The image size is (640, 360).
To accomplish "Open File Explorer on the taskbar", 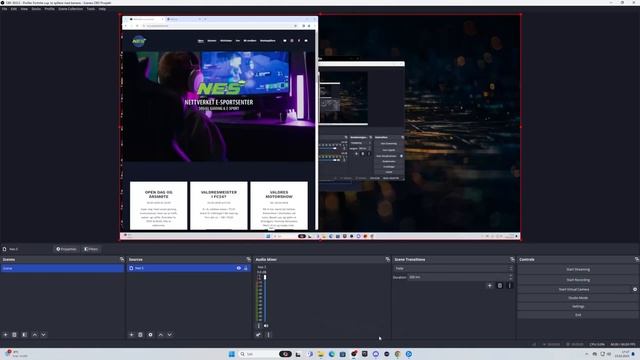I will click(321, 354).
